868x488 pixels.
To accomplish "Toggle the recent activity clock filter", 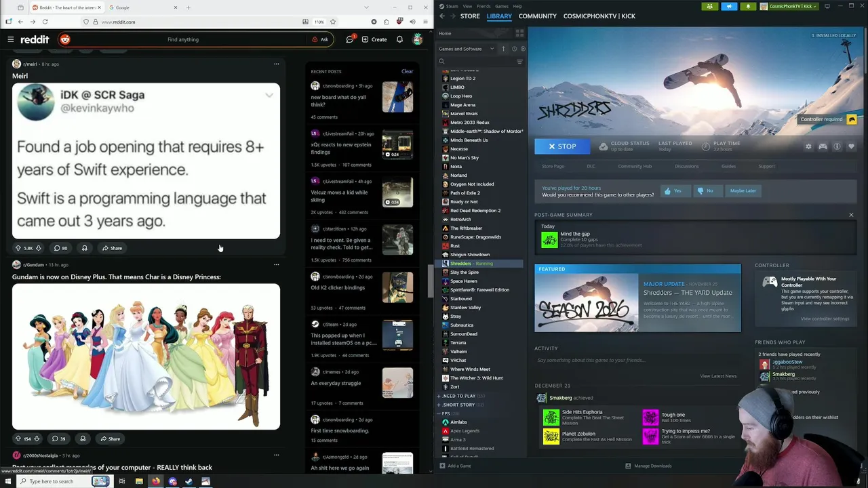I will tap(514, 49).
